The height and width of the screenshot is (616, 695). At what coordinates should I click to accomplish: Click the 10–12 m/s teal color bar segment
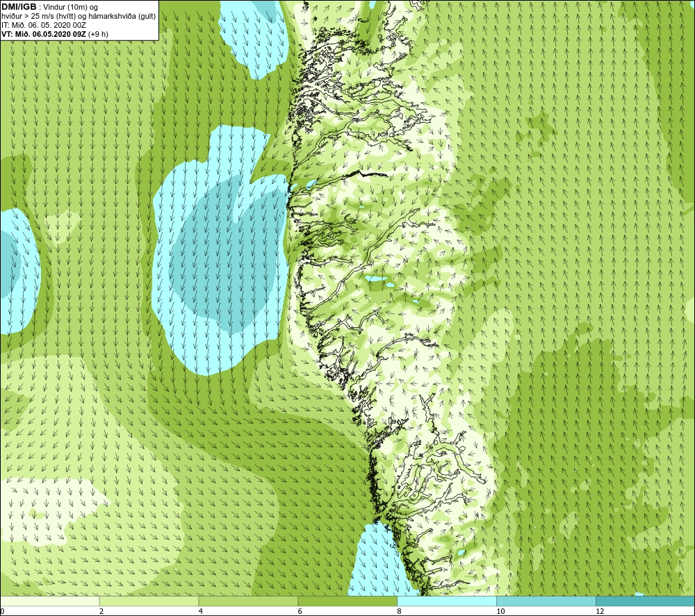546,601
